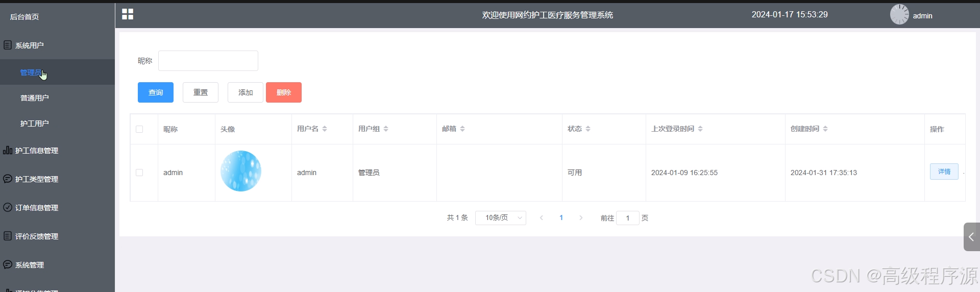980x292 pixels.
Task: Collapse the 系统用户 menu
Action: click(x=57, y=45)
